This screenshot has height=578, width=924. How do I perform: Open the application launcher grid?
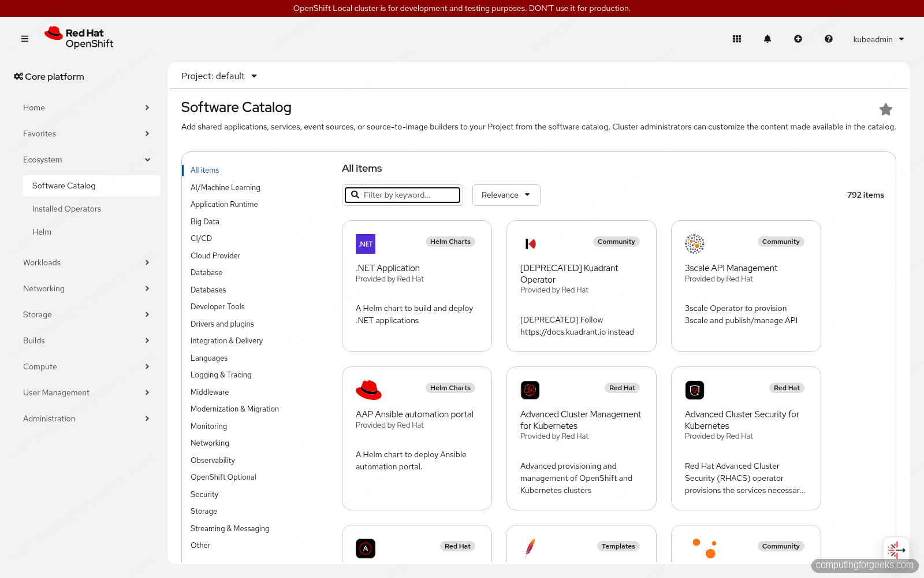(x=737, y=39)
